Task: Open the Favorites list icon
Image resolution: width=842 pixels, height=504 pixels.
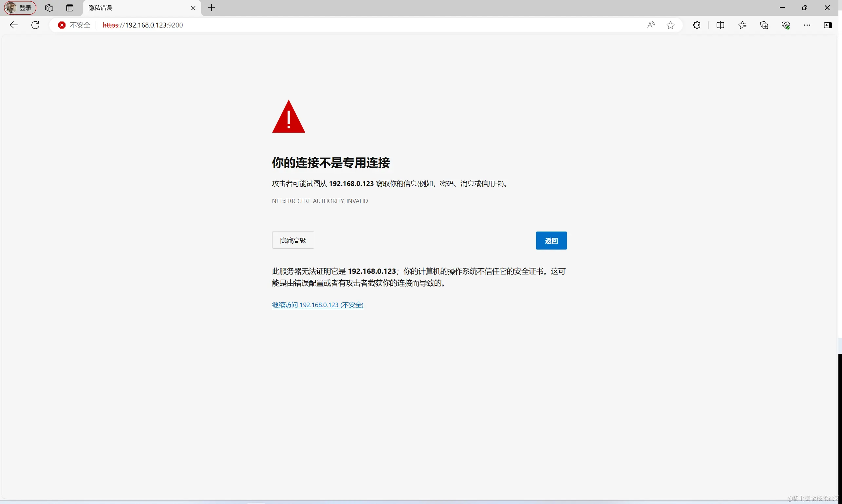Action: pyautogui.click(x=742, y=25)
